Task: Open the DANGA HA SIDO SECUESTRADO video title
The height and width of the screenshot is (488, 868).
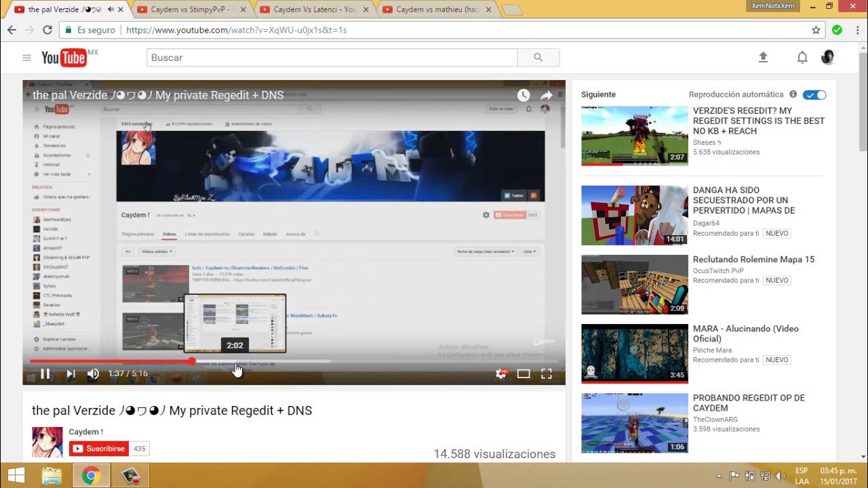Action: [x=744, y=200]
